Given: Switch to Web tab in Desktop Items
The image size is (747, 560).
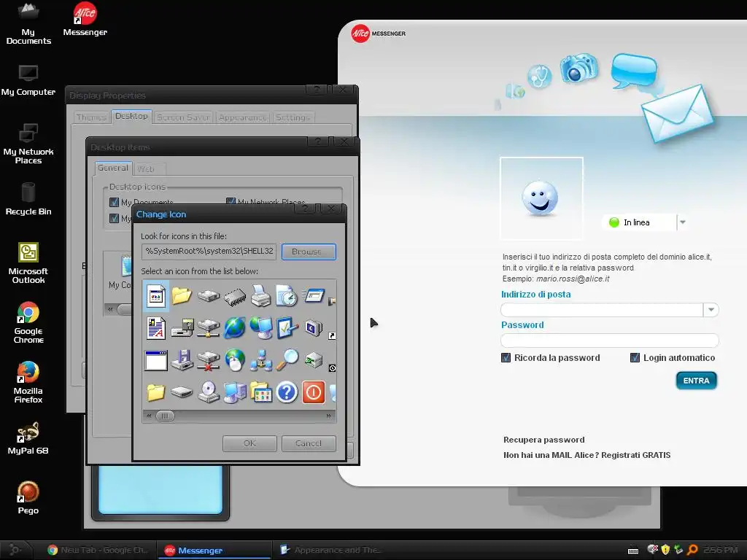Looking at the screenshot, I should (149, 168).
